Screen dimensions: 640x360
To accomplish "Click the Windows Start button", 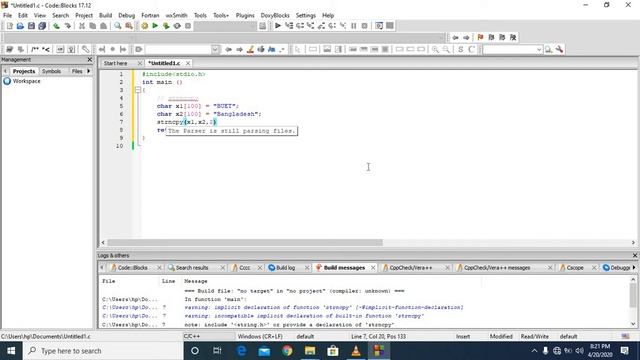I will coord(11,351).
